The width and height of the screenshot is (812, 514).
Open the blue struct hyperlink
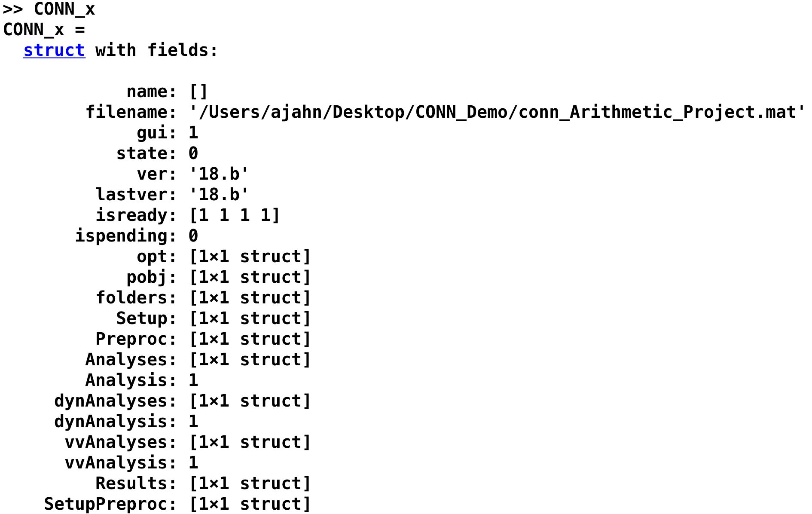54,50
